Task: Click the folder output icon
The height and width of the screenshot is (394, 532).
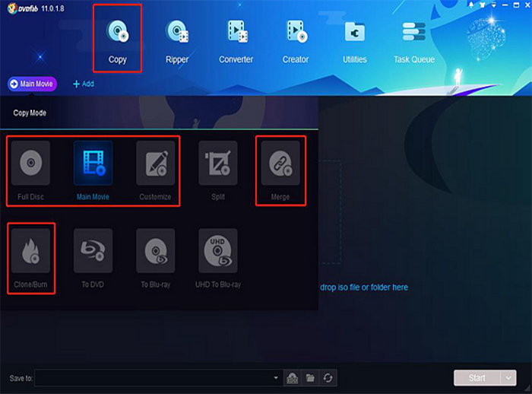Action: coord(310,378)
